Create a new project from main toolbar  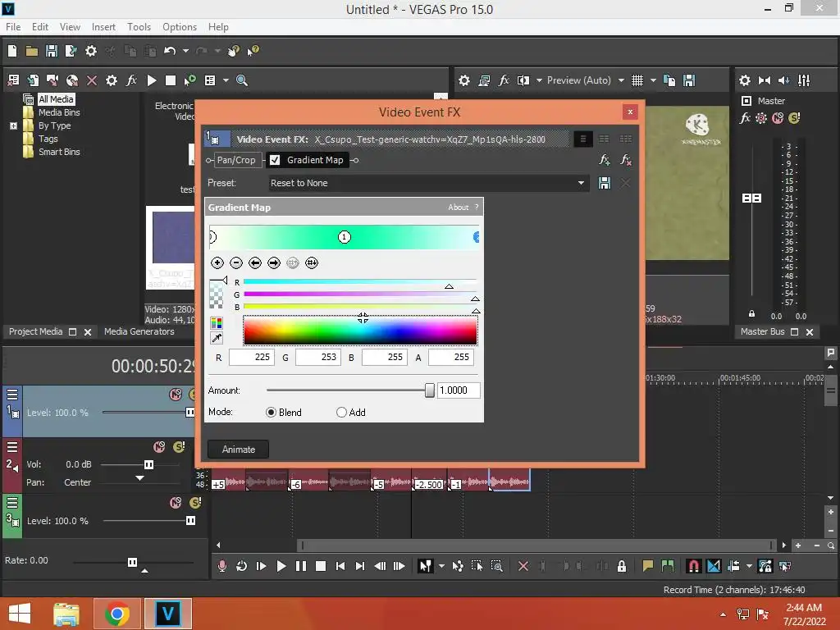coord(12,51)
